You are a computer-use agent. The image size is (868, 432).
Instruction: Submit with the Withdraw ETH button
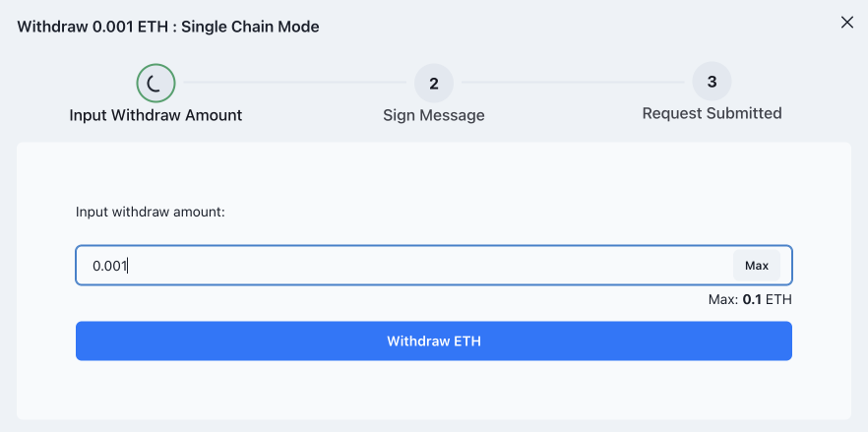coord(434,341)
